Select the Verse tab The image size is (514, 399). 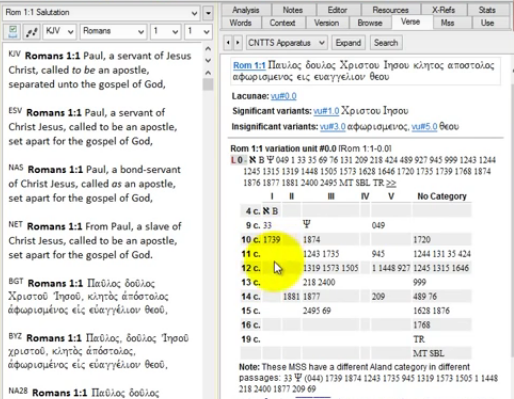(x=410, y=22)
